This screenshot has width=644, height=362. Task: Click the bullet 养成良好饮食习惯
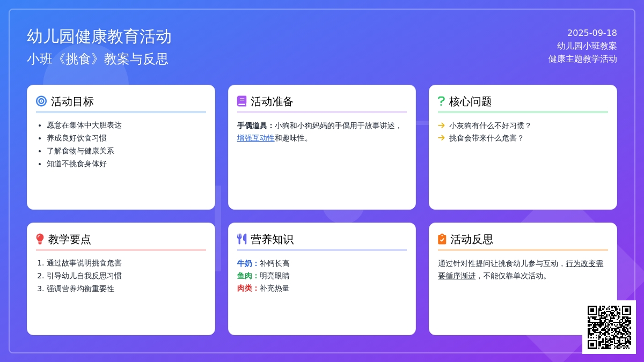(x=77, y=138)
